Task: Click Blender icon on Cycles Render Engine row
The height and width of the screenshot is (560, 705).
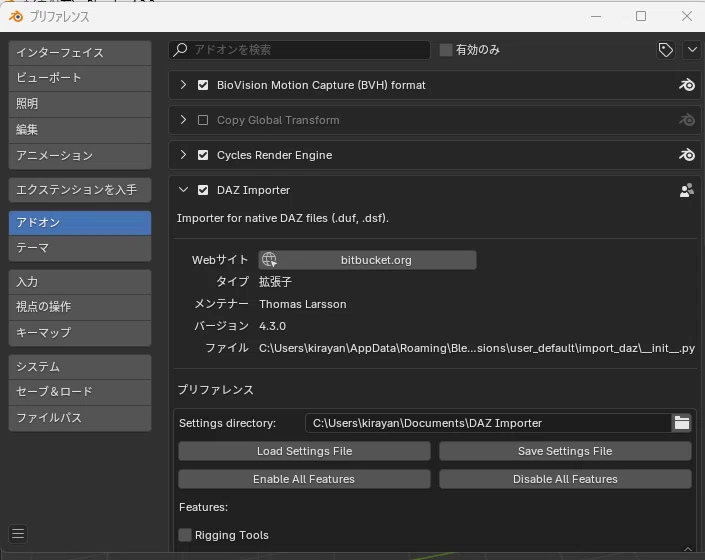Action: pos(687,155)
